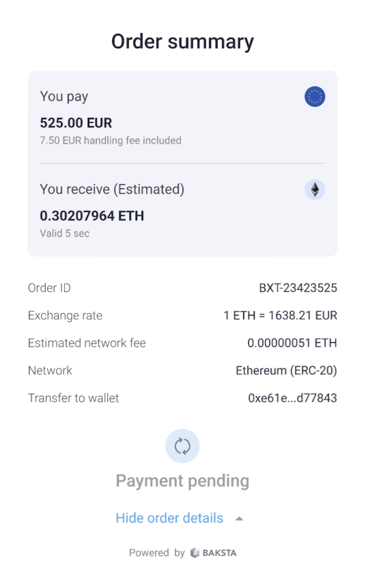The height and width of the screenshot is (588, 366).
Task: Click the You pay label
Action: pos(64,96)
